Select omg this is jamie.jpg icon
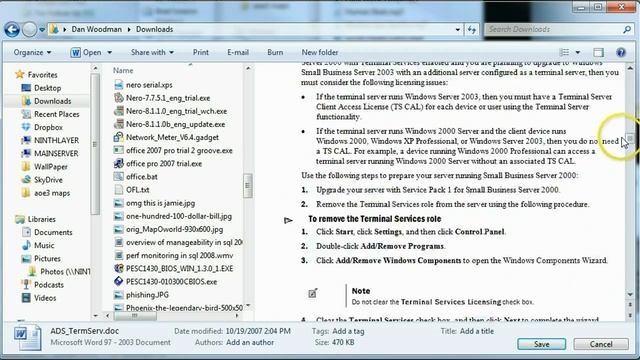The height and width of the screenshot is (360, 640). click(119, 203)
